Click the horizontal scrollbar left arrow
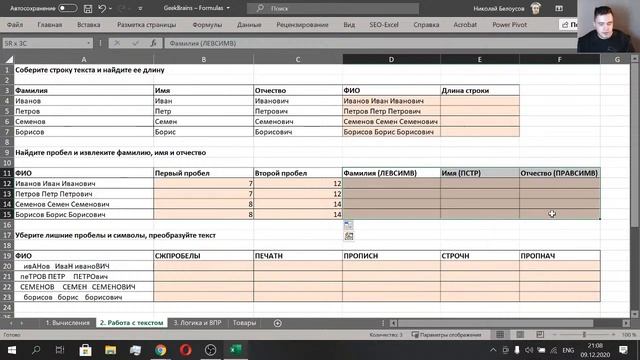640x360 pixels. tap(393, 323)
